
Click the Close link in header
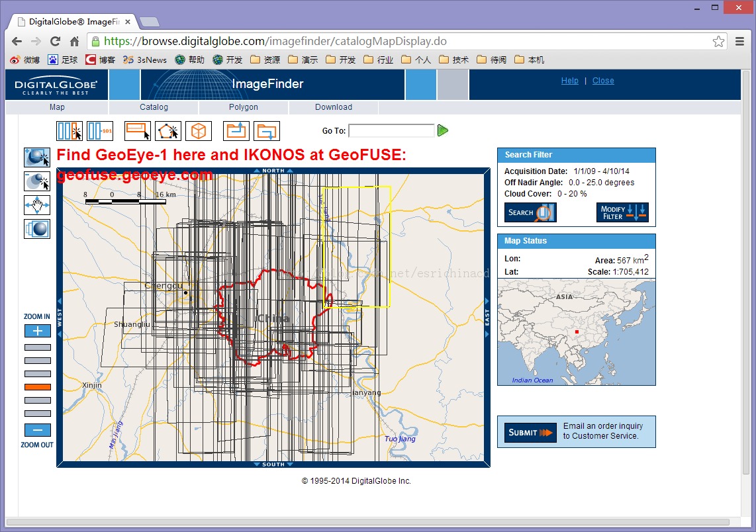click(603, 81)
